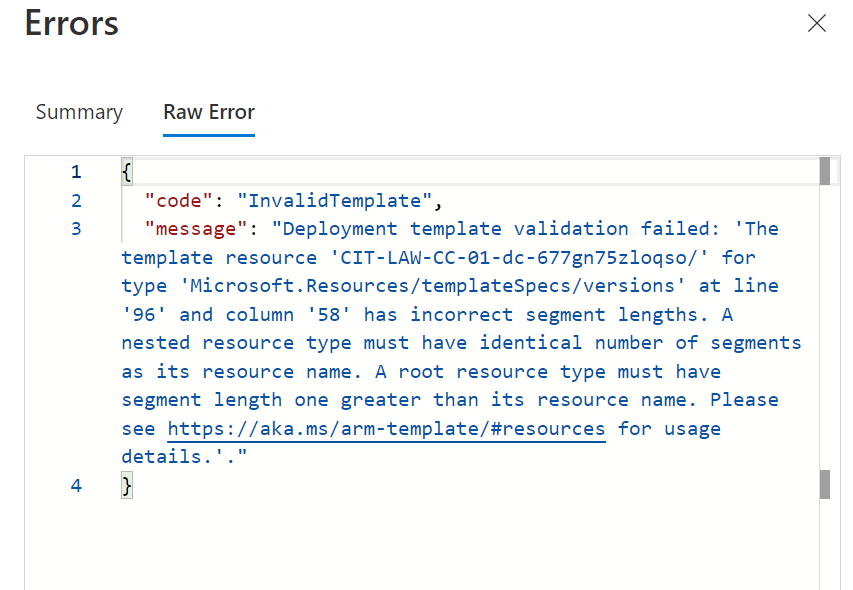The height and width of the screenshot is (590, 853).
Task: Select the Raw Error tab
Action: click(209, 112)
